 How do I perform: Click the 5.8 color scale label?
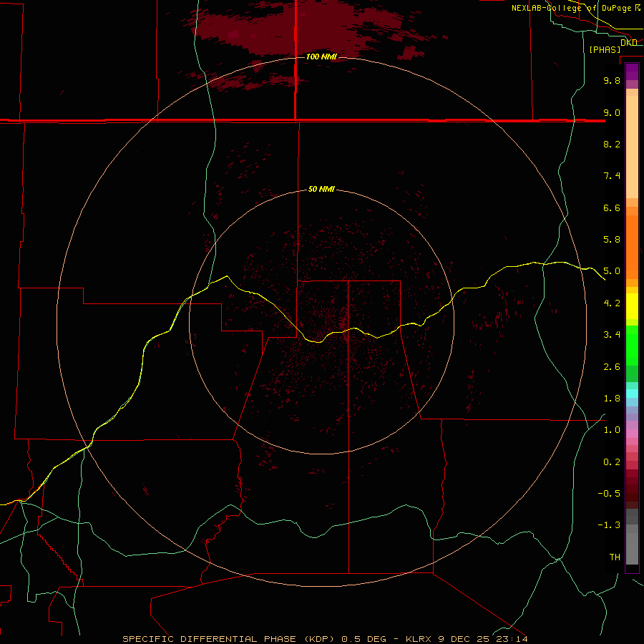click(x=612, y=240)
